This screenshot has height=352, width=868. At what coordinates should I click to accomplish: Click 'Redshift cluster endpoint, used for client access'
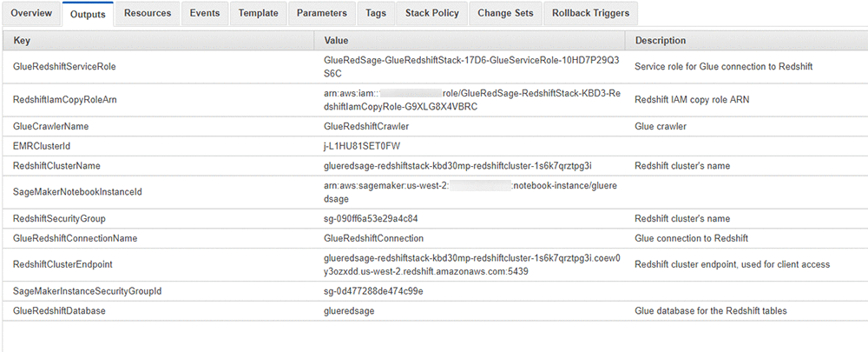click(732, 264)
